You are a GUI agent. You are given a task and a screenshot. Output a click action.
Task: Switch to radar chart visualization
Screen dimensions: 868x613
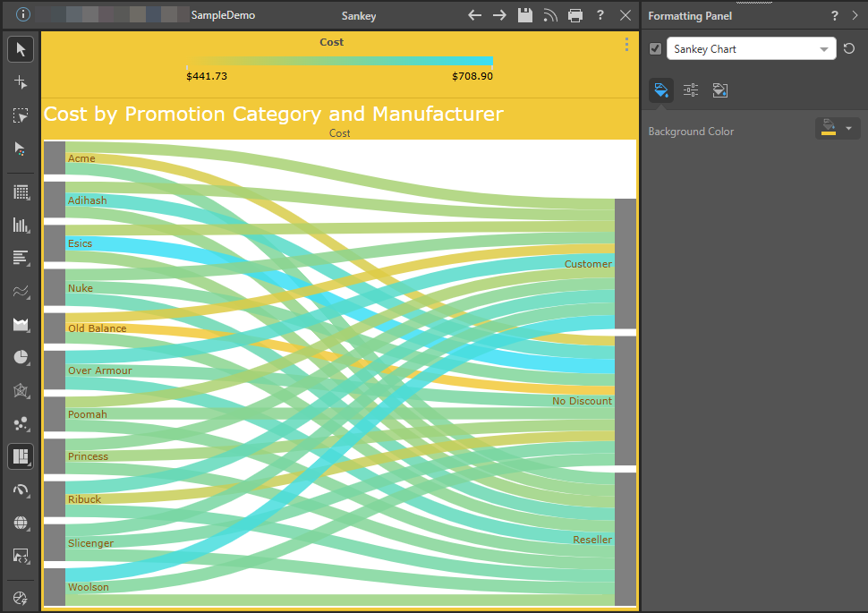tap(21, 390)
